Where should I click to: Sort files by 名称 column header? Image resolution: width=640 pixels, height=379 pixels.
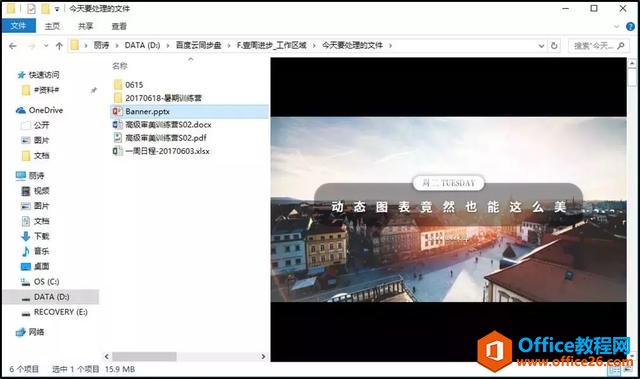pyautogui.click(x=120, y=66)
